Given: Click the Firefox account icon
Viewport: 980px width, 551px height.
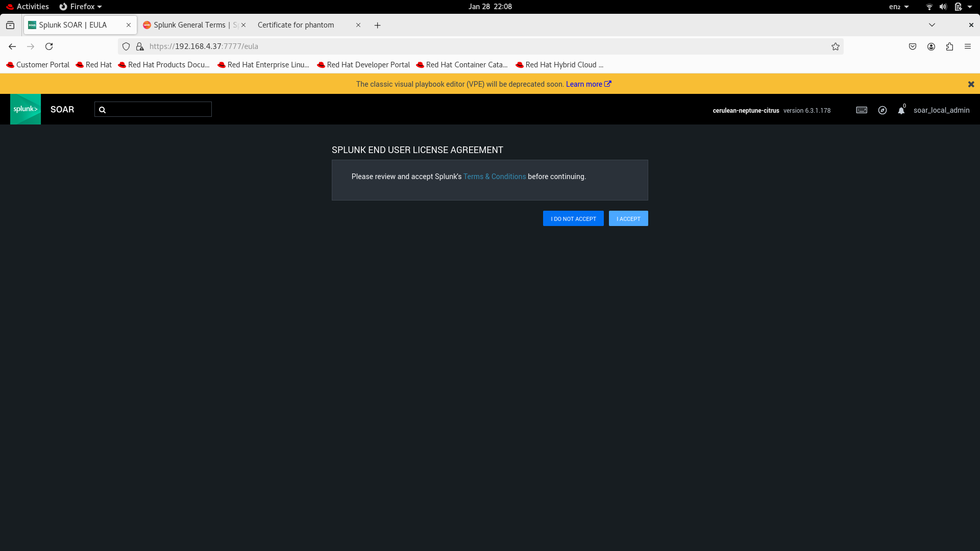Looking at the screenshot, I should 931,46.
